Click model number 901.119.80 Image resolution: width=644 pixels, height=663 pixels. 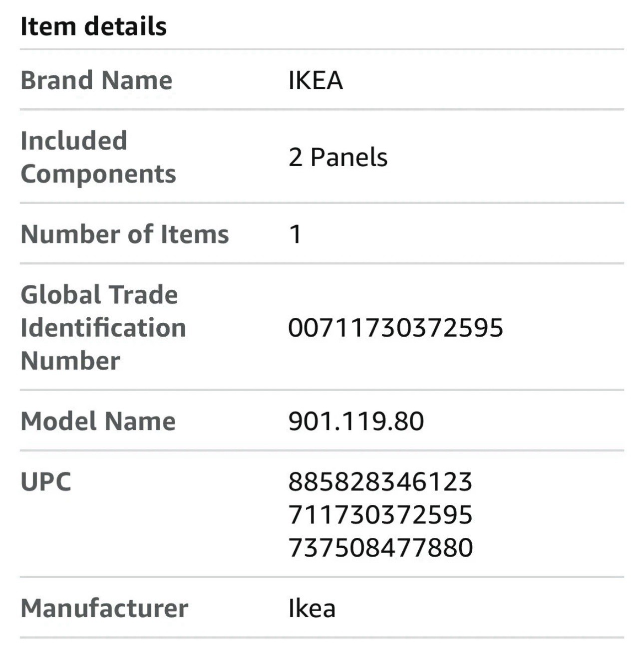coord(356,421)
